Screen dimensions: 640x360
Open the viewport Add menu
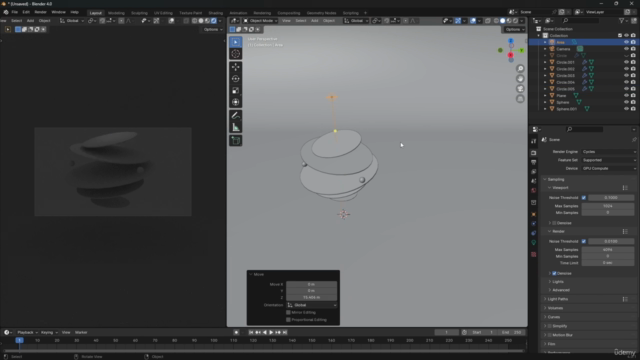[314, 21]
